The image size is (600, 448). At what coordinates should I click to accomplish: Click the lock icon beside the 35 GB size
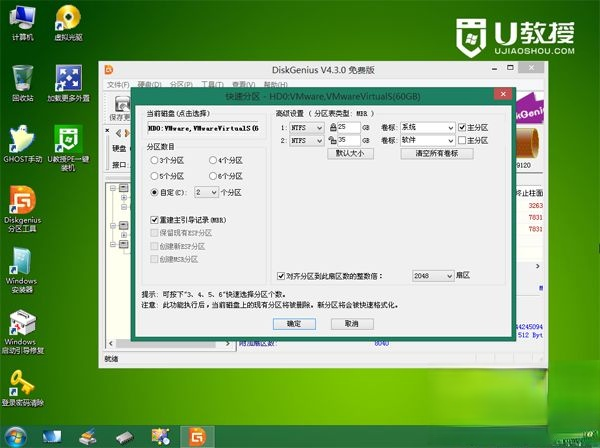(x=333, y=140)
